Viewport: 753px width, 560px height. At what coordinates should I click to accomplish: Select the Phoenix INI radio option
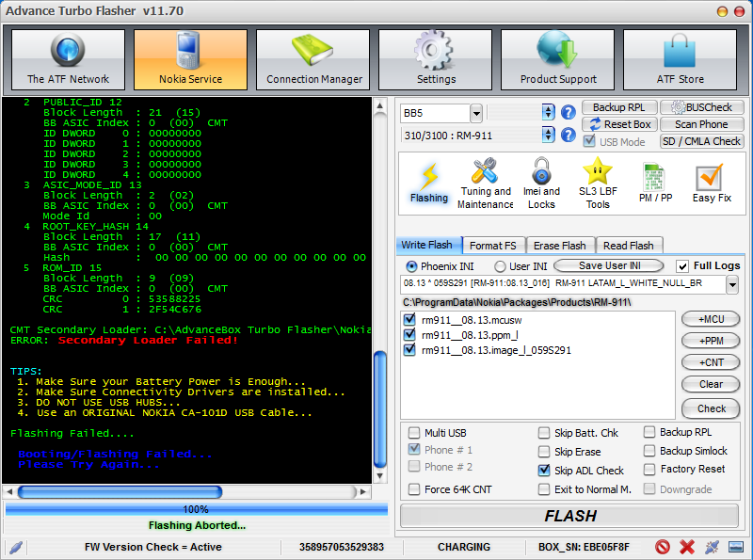(411, 266)
